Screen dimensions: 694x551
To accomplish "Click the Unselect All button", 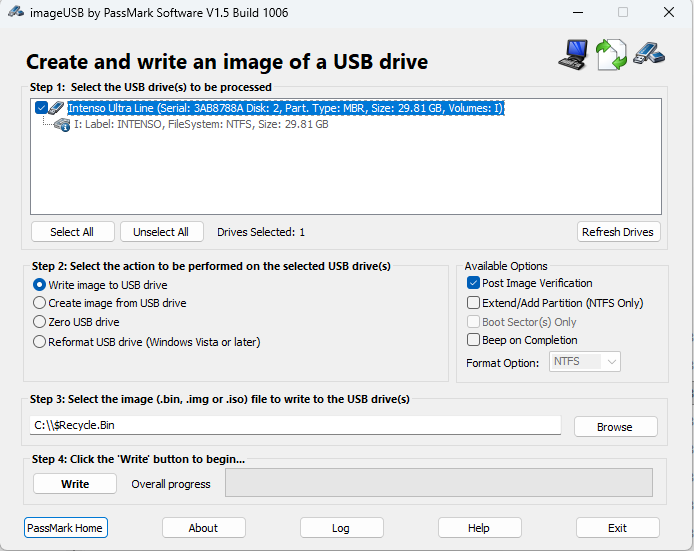I will (x=162, y=232).
